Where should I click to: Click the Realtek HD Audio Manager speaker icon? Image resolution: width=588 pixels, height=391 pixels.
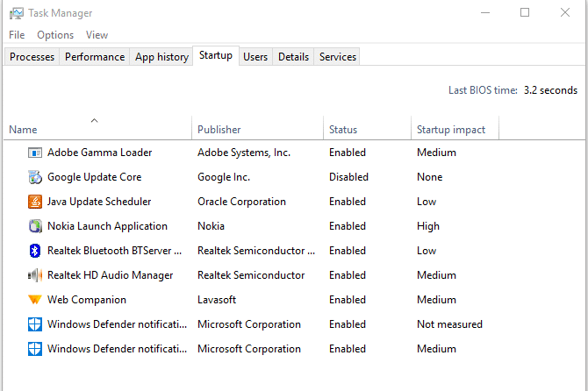35,275
